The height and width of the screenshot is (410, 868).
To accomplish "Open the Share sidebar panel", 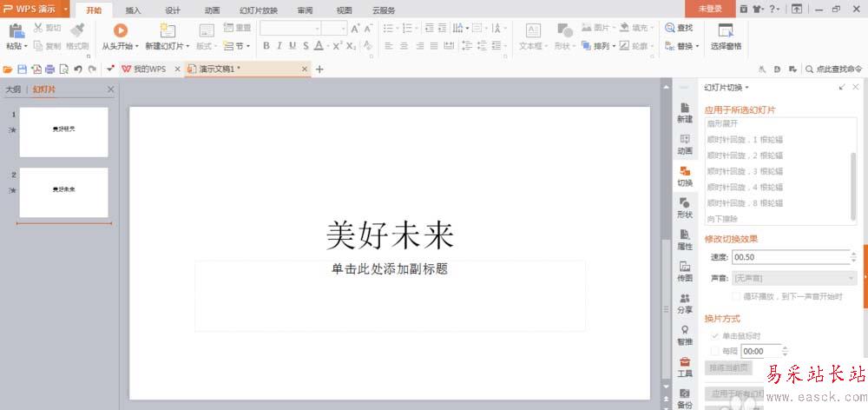I will tap(685, 303).
